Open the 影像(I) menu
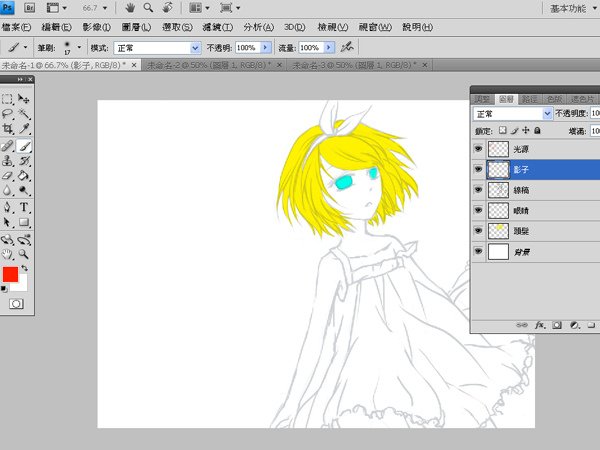Screen dimensions: 600x450 [97, 27]
